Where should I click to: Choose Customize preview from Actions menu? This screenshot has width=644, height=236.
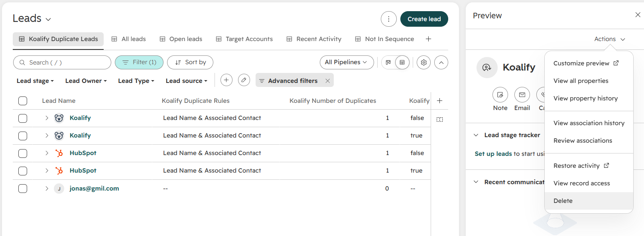[589, 63]
